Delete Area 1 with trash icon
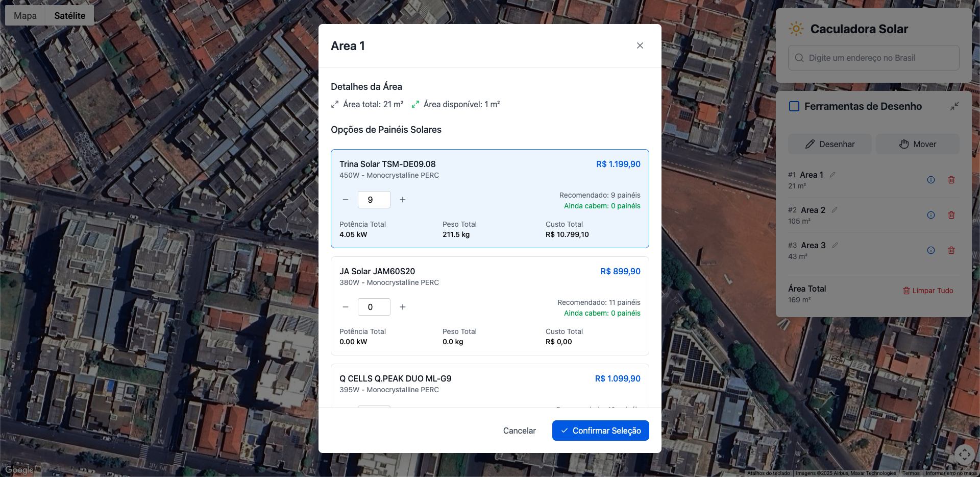The height and width of the screenshot is (477, 980). tap(951, 180)
